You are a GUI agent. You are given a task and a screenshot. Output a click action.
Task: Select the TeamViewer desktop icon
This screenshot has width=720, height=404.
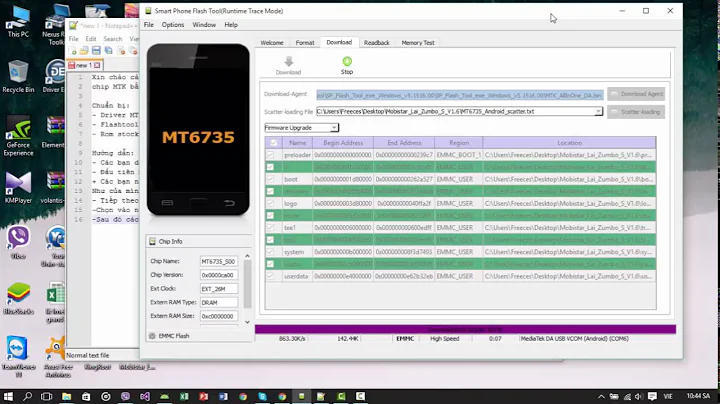coord(18,357)
